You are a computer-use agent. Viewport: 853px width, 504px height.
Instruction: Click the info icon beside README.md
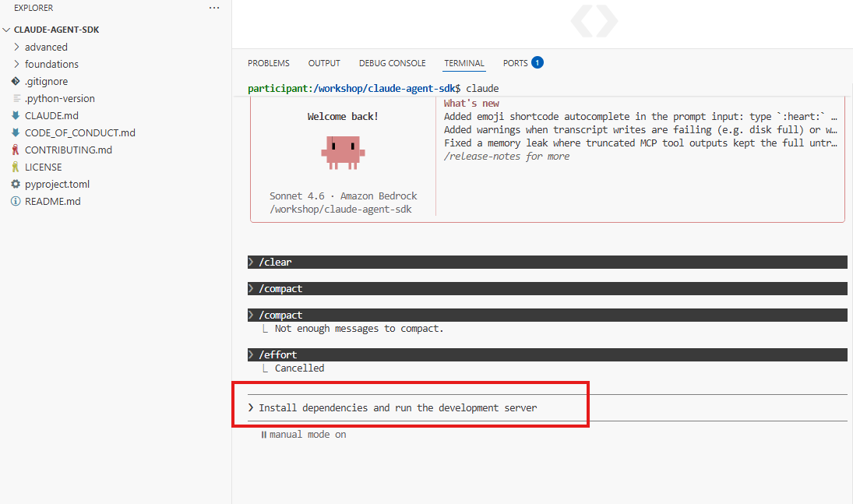(16, 202)
